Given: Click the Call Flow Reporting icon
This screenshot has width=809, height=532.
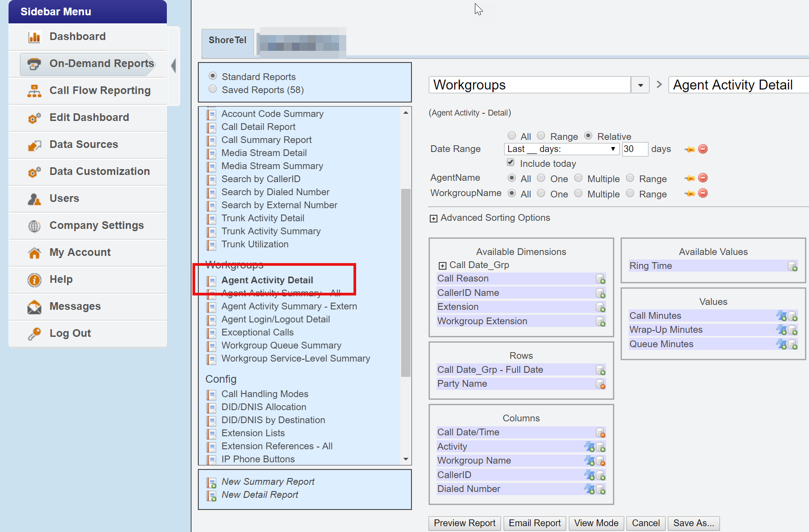Looking at the screenshot, I should click(x=34, y=91).
